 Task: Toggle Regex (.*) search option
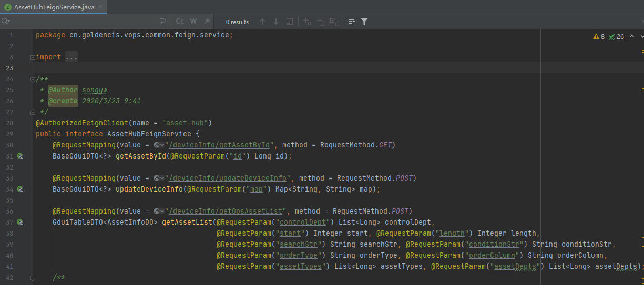point(207,22)
